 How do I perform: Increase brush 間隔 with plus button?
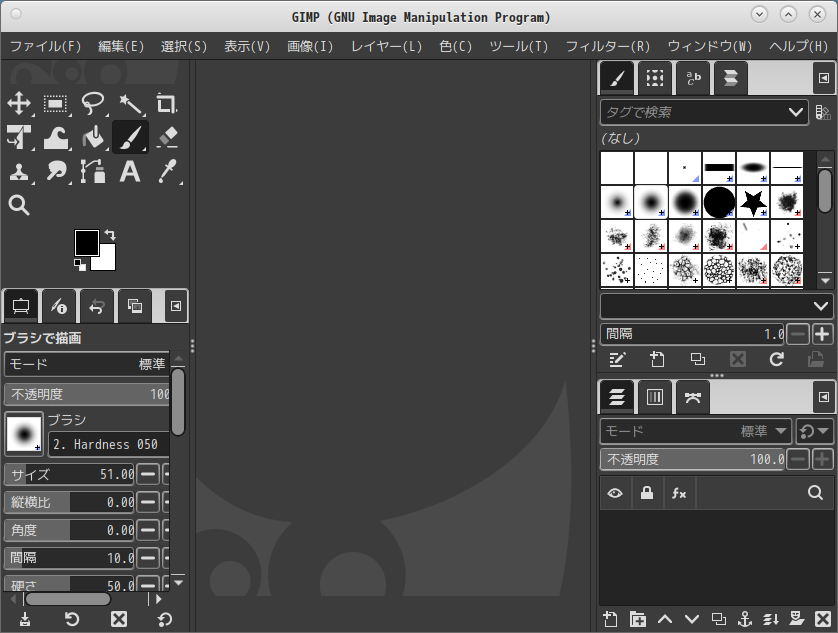pos(822,334)
